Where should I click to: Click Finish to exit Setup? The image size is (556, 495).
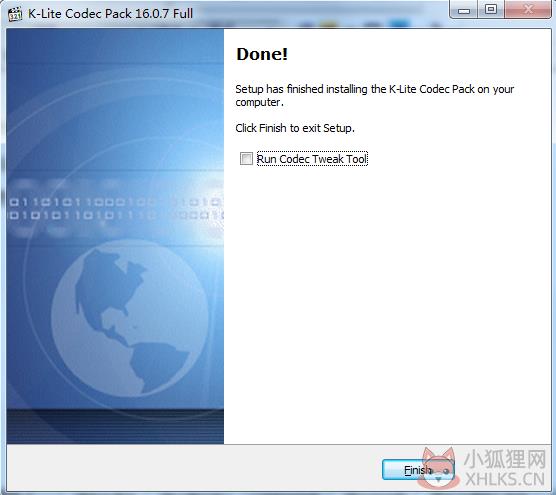pyautogui.click(x=418, y=470)
